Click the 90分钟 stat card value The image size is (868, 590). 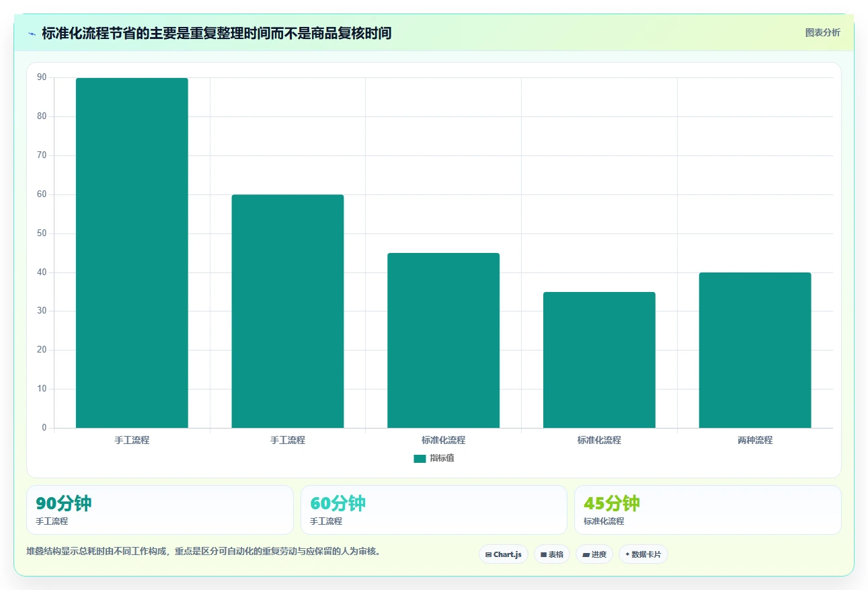coord(64,503)
